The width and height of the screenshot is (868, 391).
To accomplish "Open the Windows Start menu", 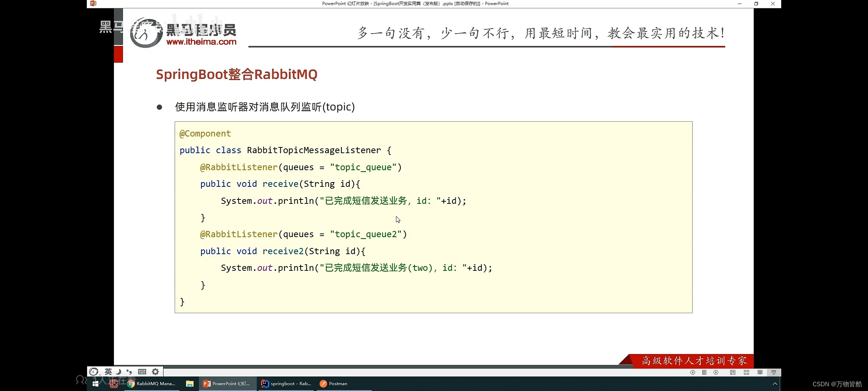I will [x=95, y=383].
